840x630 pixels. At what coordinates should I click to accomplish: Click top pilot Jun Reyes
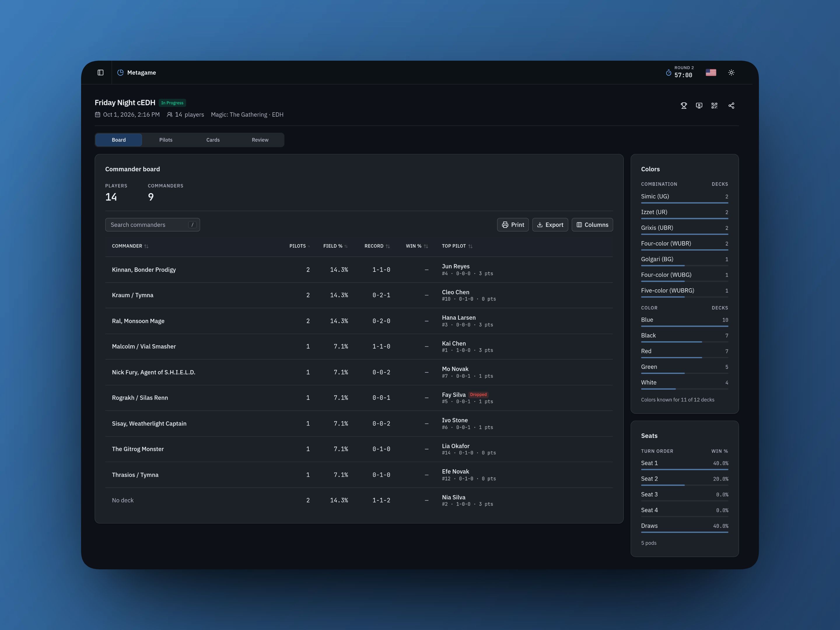point(456,266)
